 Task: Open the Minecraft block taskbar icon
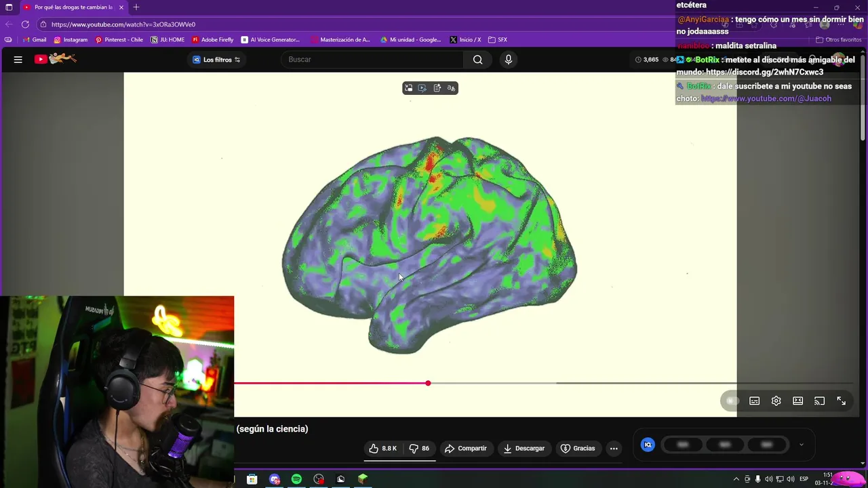(363, 479)
